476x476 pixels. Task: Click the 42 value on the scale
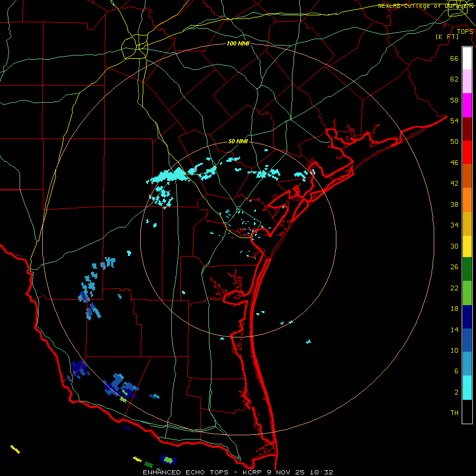coord(454,184)
